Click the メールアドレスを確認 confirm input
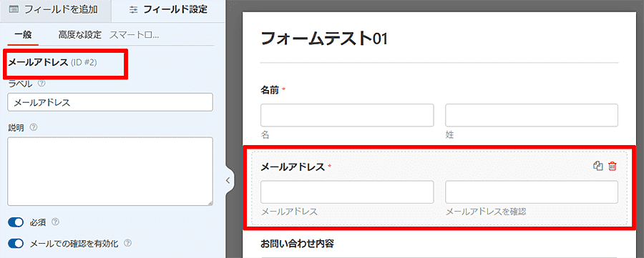The height and width of the screenshot is (258, 644). pos(532,192)
